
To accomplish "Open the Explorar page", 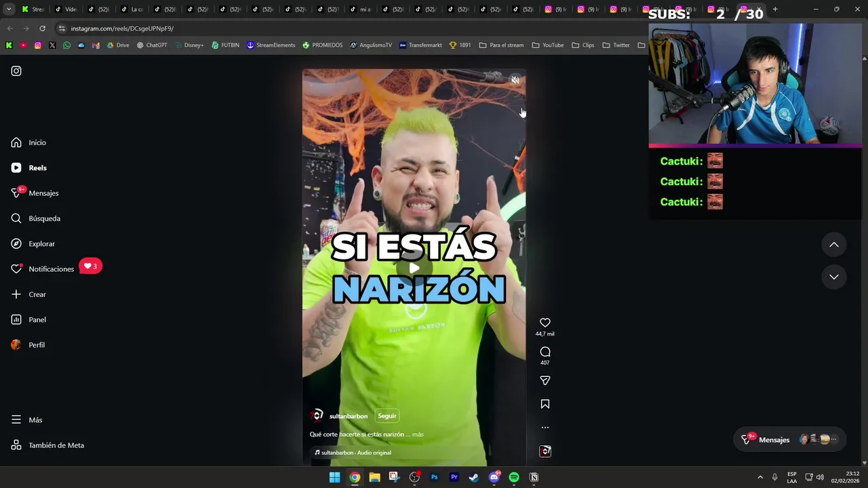I will 33,243.
